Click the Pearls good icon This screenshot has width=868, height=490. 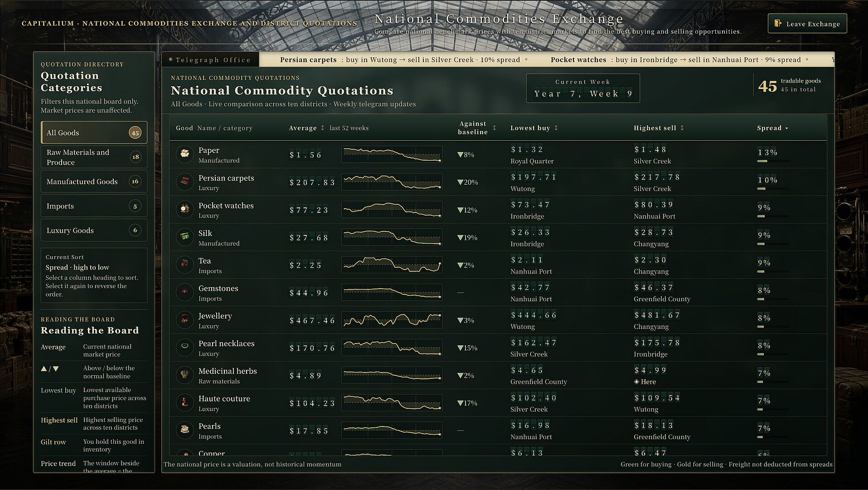184,431
